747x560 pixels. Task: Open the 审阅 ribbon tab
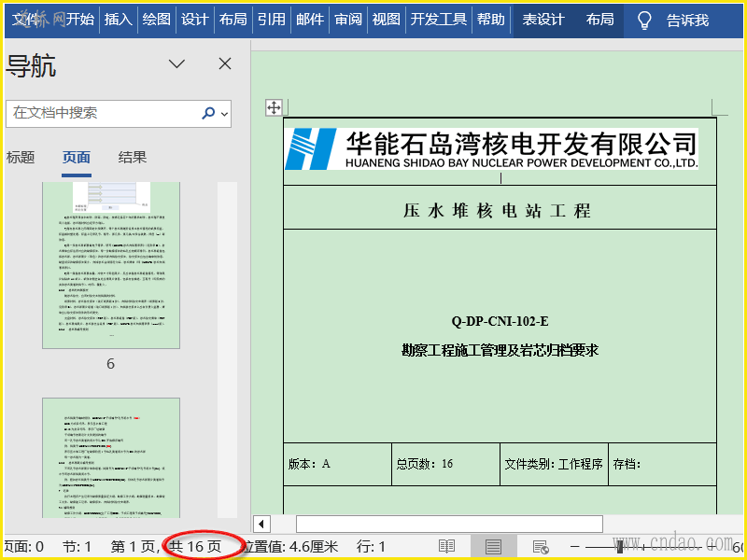pyautogui.click(x=347, y=20)
